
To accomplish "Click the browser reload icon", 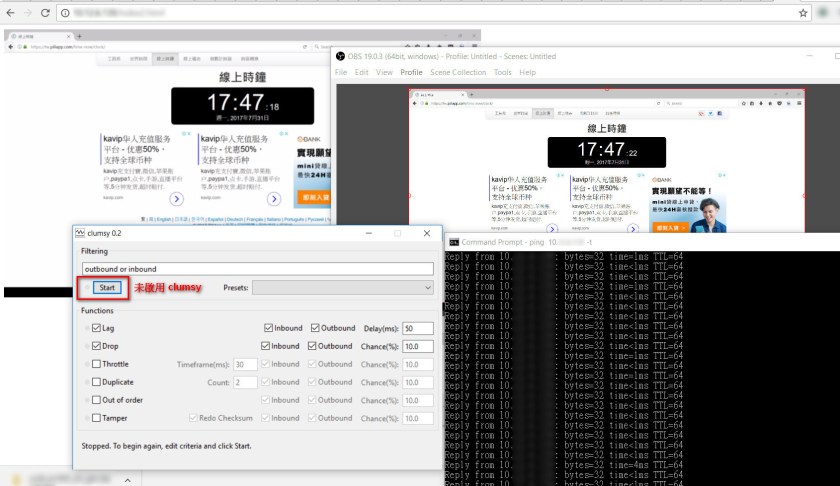I will point(47,13).
